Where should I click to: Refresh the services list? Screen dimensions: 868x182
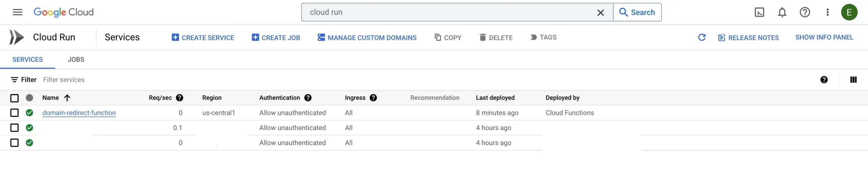[702, 37]
